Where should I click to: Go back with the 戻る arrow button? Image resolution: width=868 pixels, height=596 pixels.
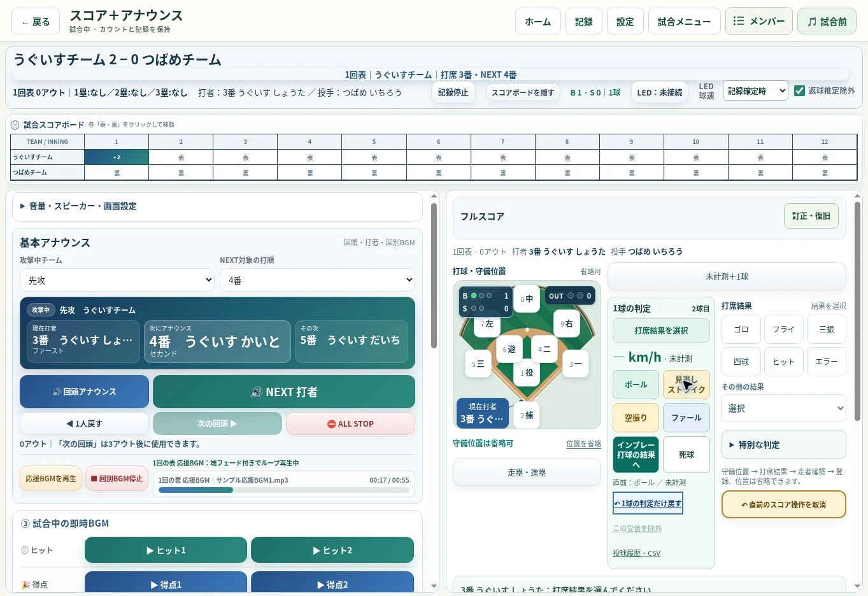tap(36, 22)
